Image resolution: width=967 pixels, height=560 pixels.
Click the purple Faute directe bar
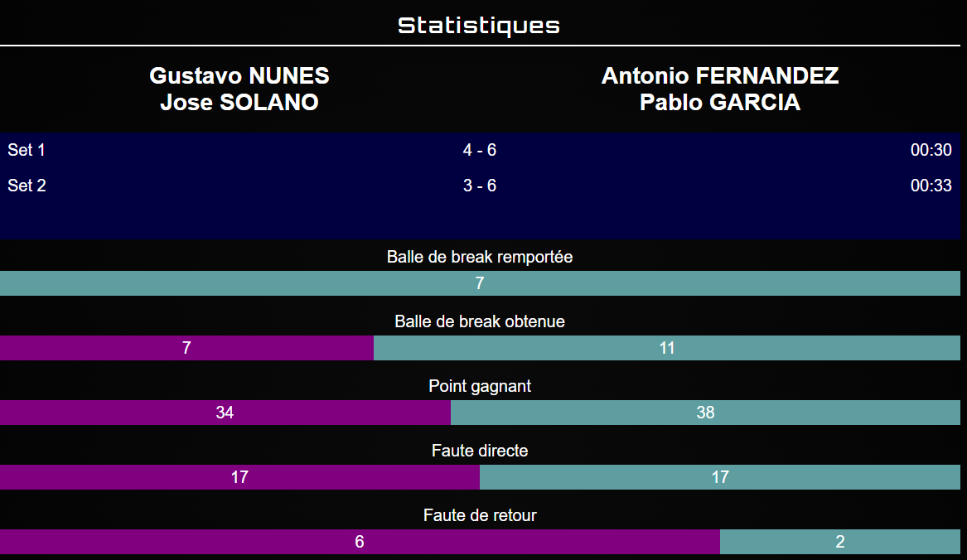239,477
